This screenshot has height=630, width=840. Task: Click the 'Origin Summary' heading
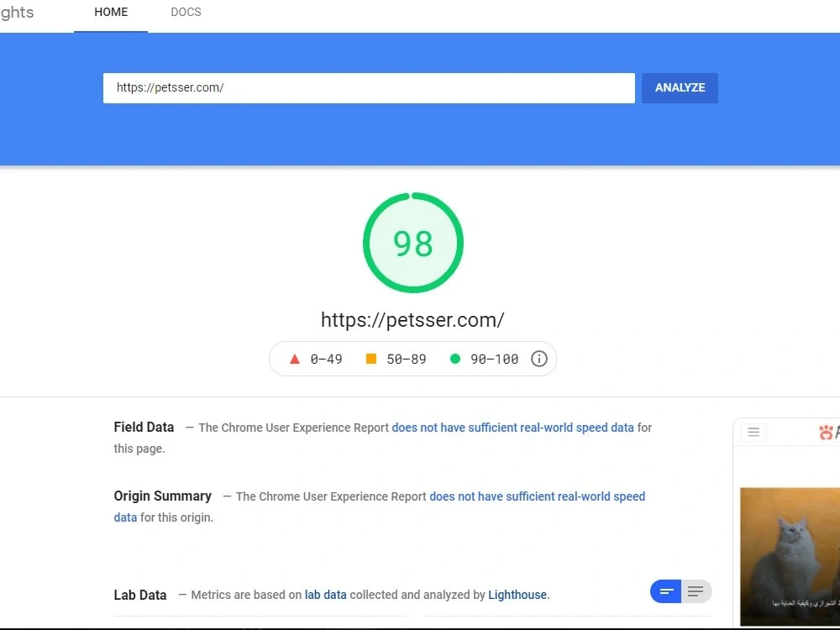(162, 496)
